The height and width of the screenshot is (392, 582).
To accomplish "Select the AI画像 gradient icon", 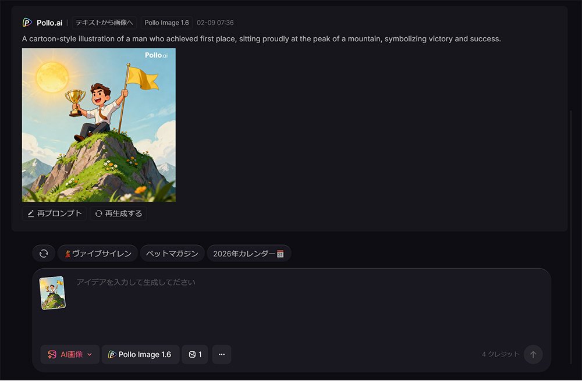I will (51, 354).
